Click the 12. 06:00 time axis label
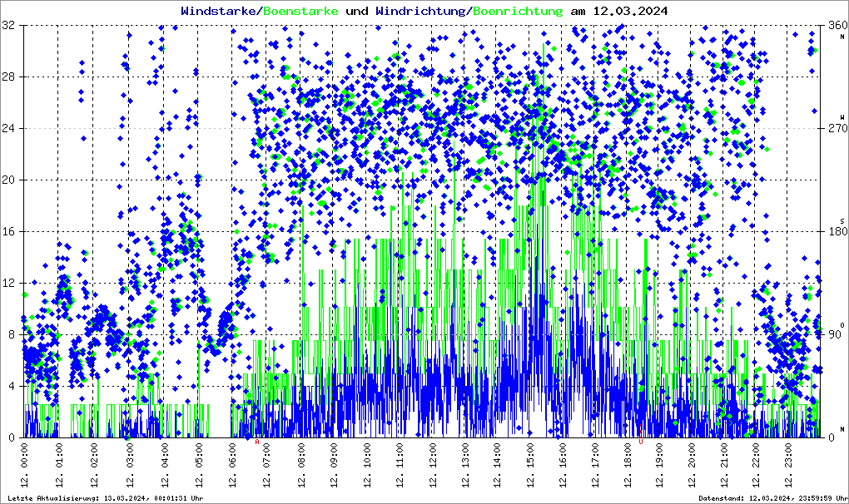This screenshot has width=849, height=504. pos(233,465)
